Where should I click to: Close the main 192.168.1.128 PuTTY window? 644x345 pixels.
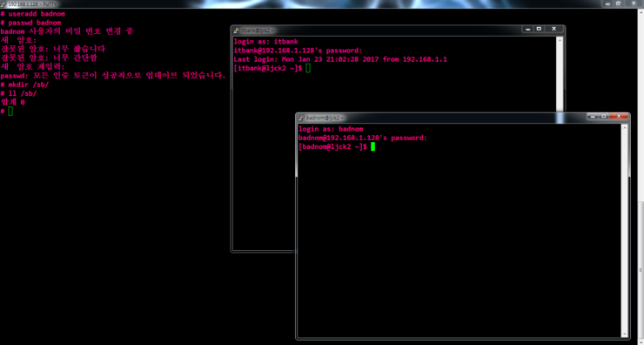pos(633,3)
